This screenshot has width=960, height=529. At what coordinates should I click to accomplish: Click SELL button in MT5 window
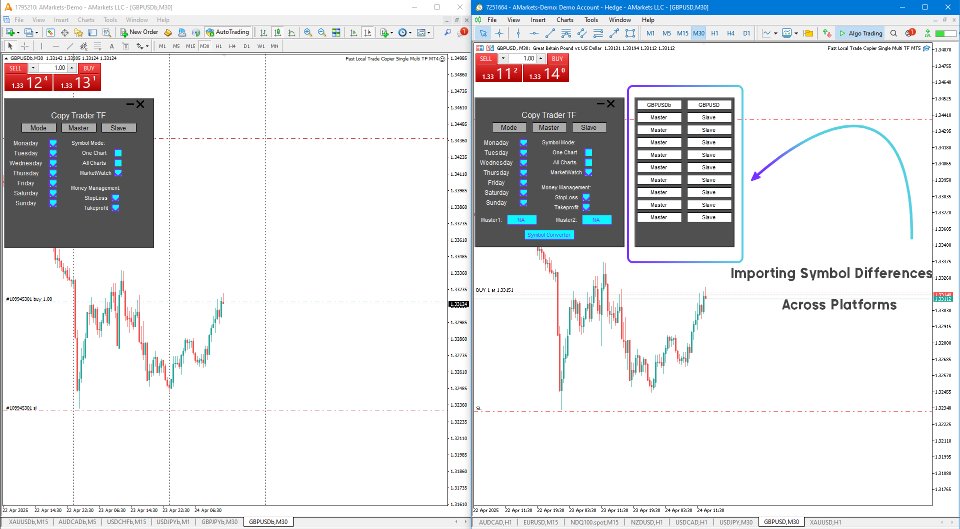pos(486,59)
